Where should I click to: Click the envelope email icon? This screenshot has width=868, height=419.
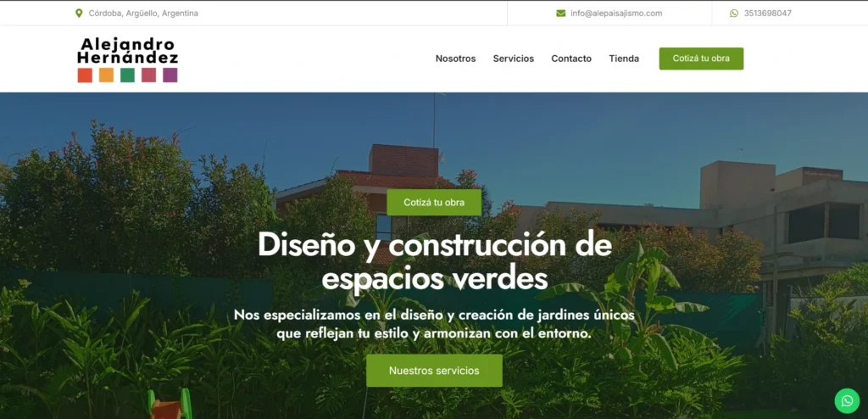click(x=561, y=14)
